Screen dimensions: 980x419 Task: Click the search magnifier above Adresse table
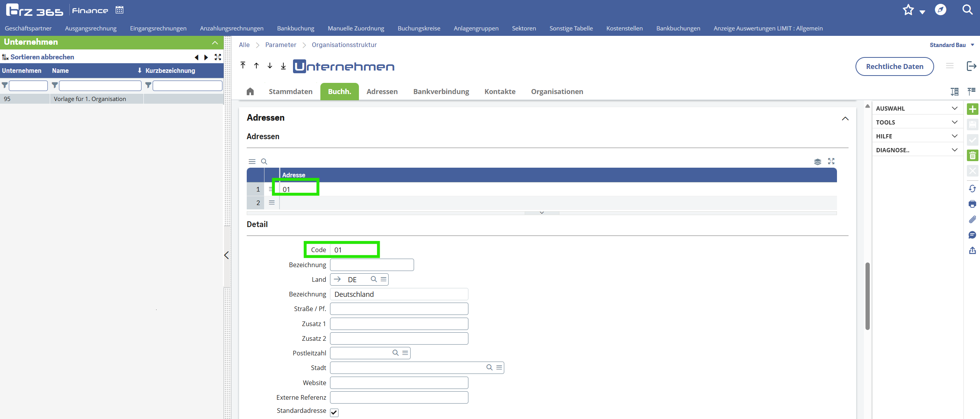[264, 162]
